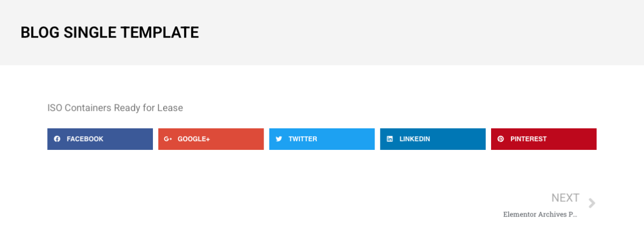Click the BLOG SINGLE TEMPLATE heading
This screenshot has width=644, height=252.
109,33
